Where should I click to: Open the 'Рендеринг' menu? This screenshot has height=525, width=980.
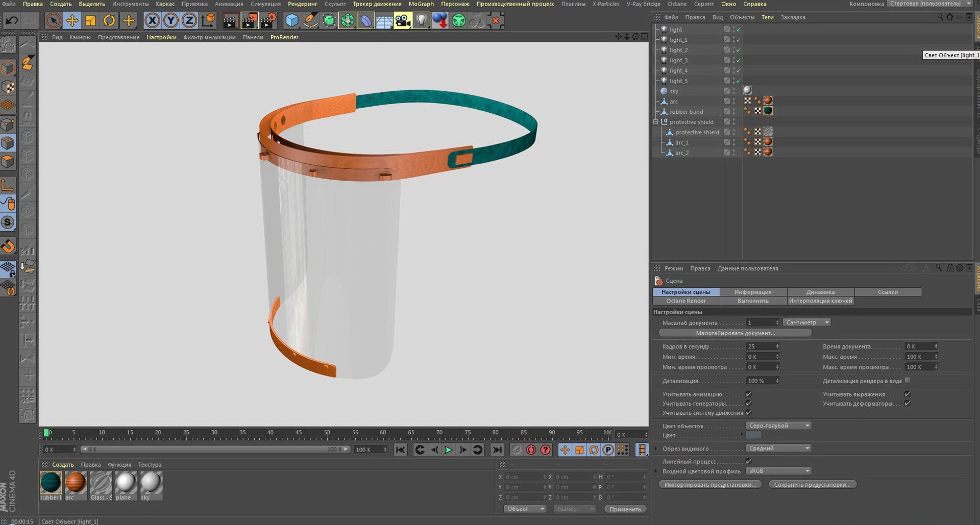click(x=303, y=4)
